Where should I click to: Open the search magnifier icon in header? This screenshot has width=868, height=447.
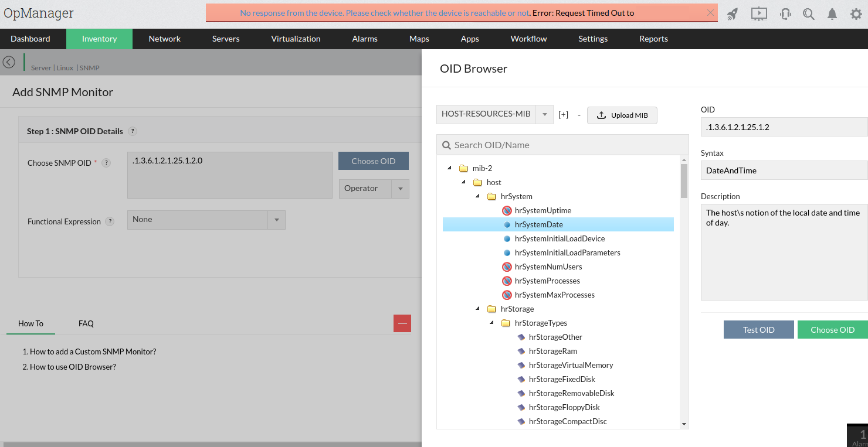809,14
